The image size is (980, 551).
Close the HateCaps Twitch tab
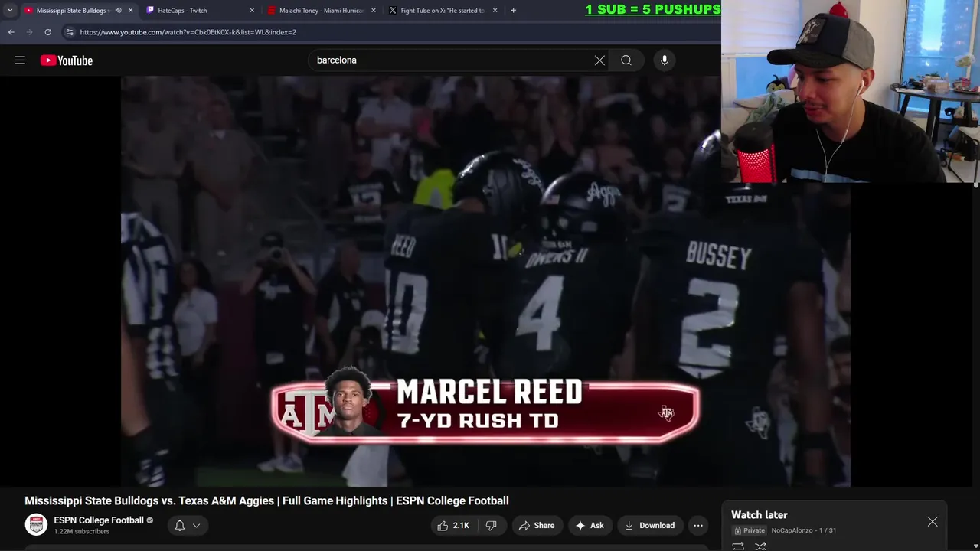click(252, 11)
